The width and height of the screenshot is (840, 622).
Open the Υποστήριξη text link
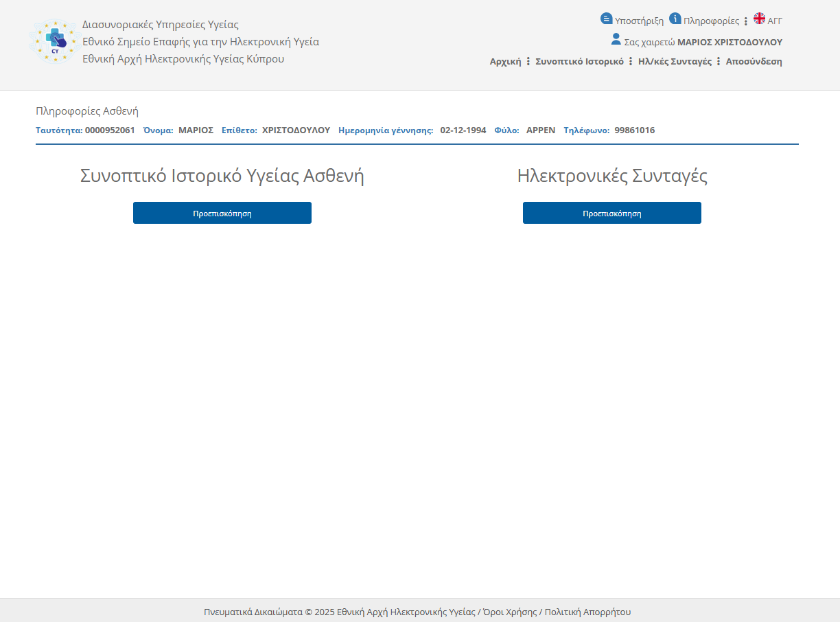point(639,21)
